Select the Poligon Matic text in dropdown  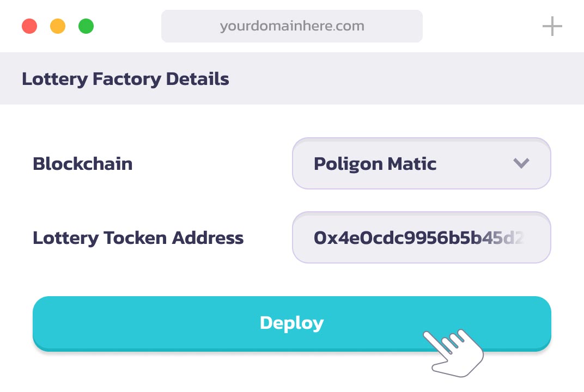(375, 163)
